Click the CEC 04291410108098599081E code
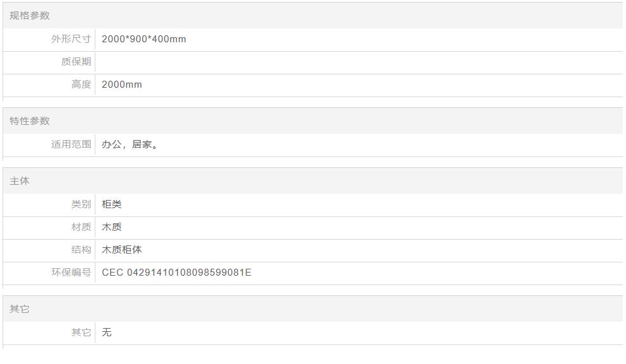Viewport: 626px width, 364px height. tap(176, 273)
